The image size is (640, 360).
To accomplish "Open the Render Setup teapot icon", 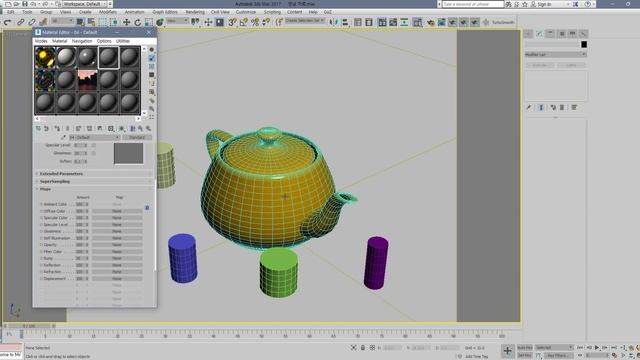I will click(x=431, y=22).
